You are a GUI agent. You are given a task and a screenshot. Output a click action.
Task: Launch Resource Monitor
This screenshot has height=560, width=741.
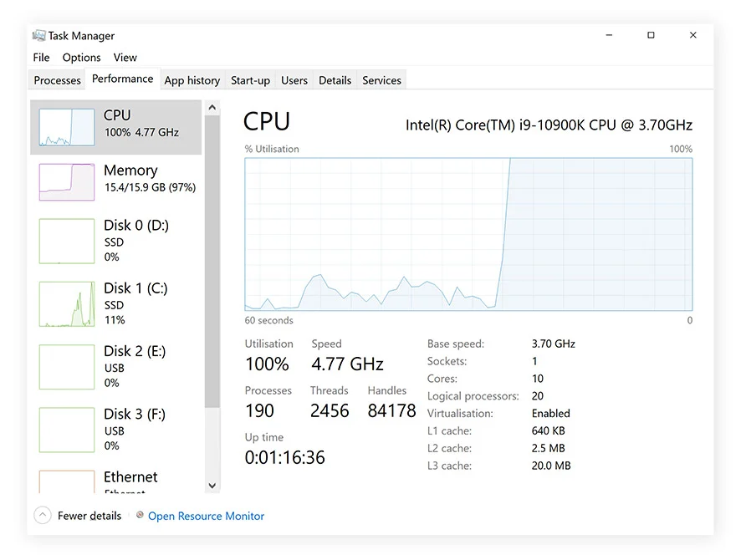206,516
